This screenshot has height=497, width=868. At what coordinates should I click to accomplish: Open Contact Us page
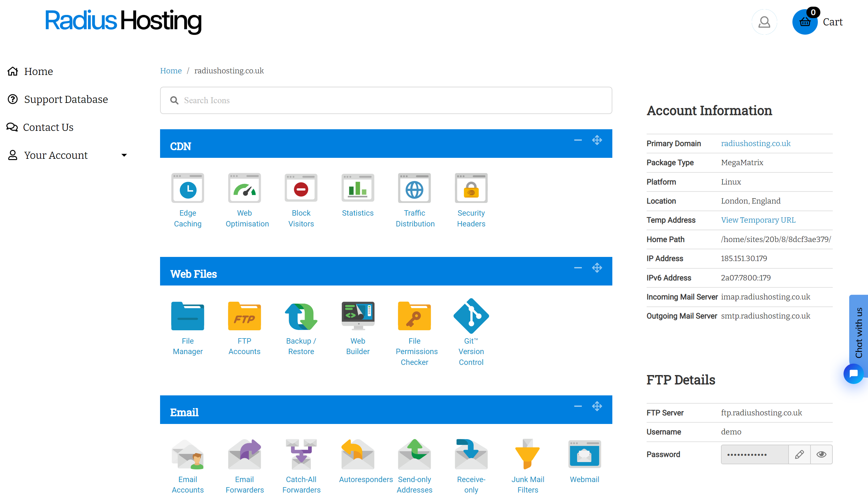[40, 127]
